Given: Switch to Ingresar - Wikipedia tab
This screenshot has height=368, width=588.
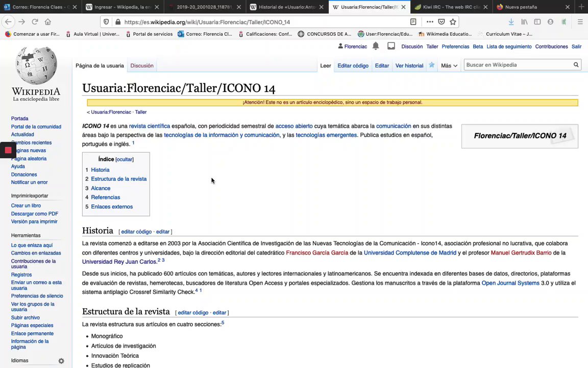Looking at the screenshot, I should pos(122,7).
